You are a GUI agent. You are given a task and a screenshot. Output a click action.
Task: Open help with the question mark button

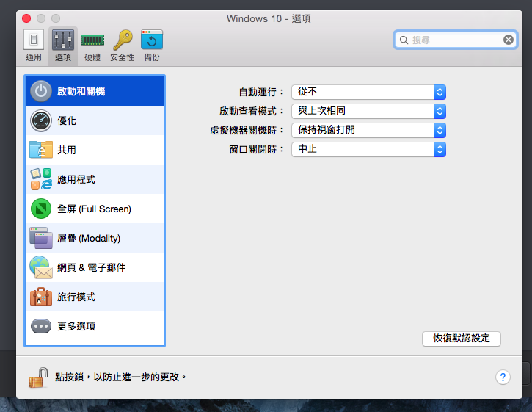[503, 377]
